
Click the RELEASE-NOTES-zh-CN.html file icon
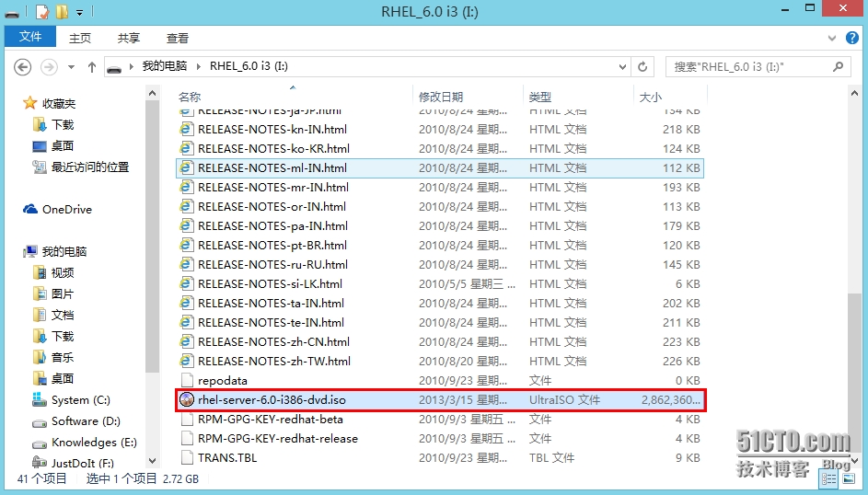click(x=187, y=341)
